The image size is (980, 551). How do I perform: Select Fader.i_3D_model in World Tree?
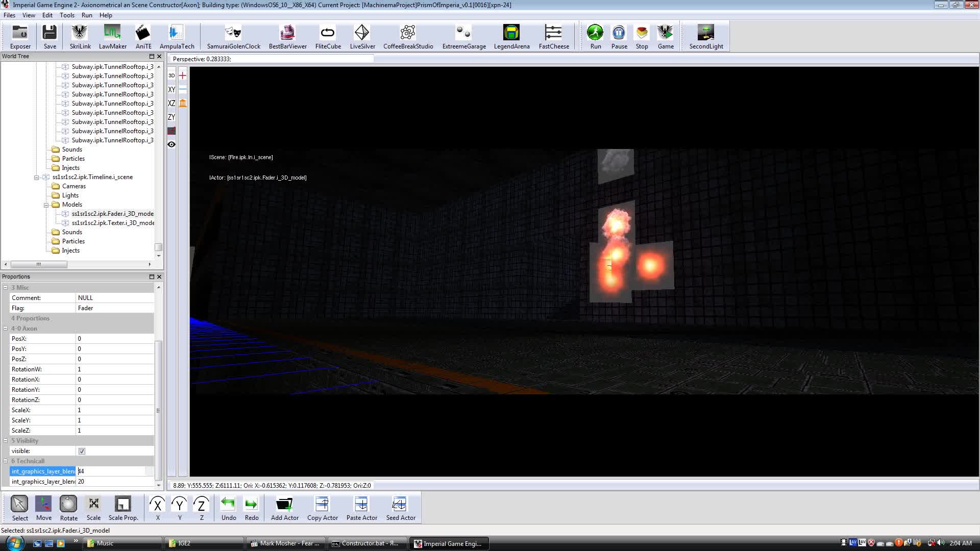tap(112, 214)
